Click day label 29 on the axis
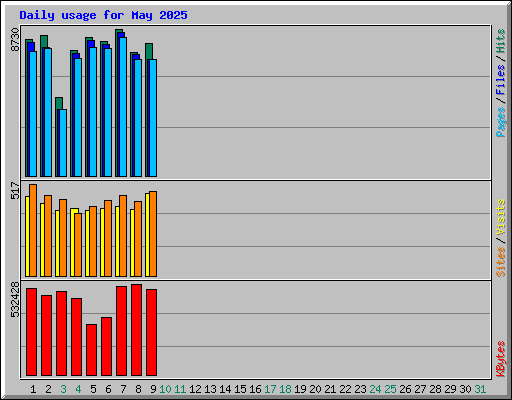 click(x=450, y=389)
